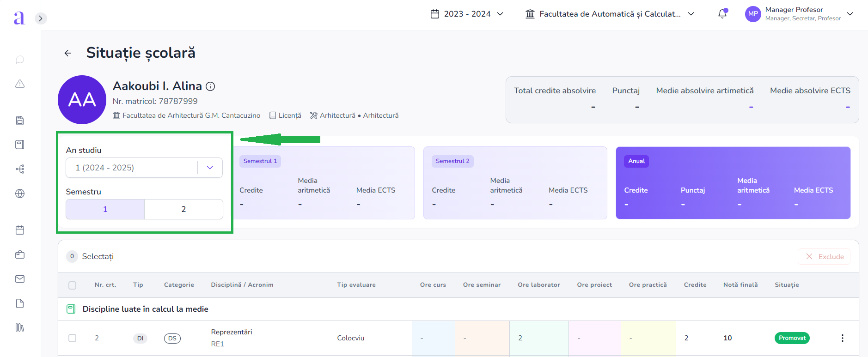The height and width of the screenshot is (357, 868).
Task: Open the three-dot menu for Reprezentări row
Action: [842, 338]
